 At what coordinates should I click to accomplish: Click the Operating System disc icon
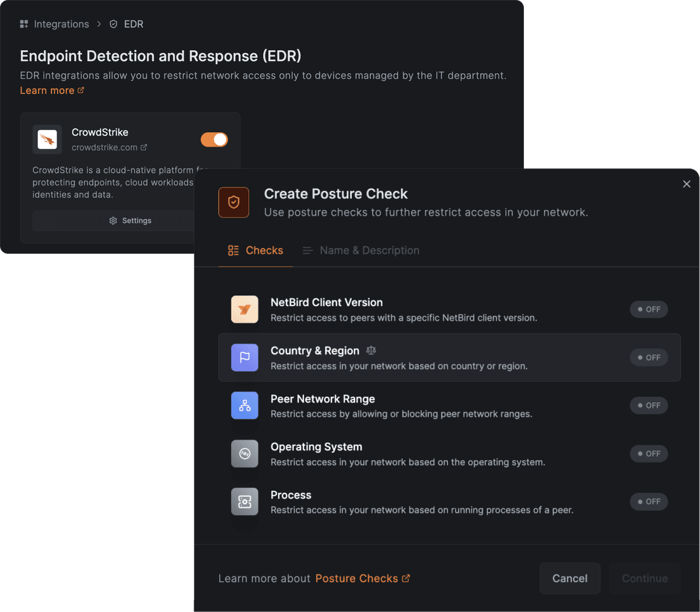(x=244, y=454)
